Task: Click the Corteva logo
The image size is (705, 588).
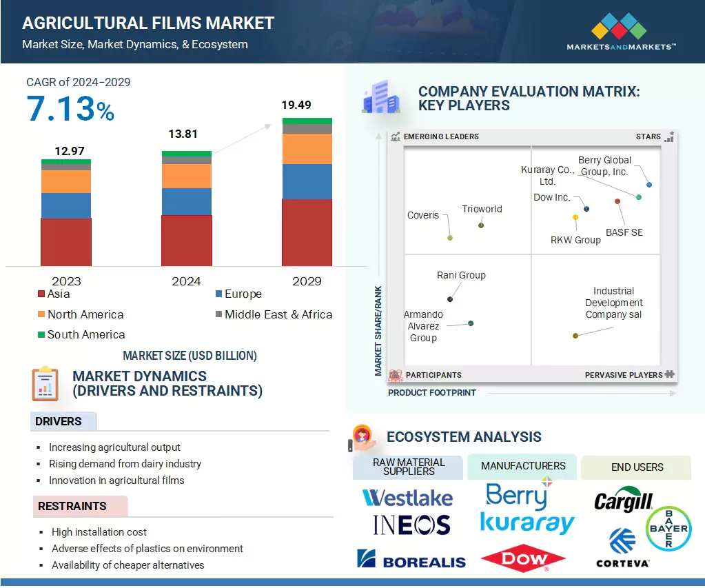Action: click(623, 548)
